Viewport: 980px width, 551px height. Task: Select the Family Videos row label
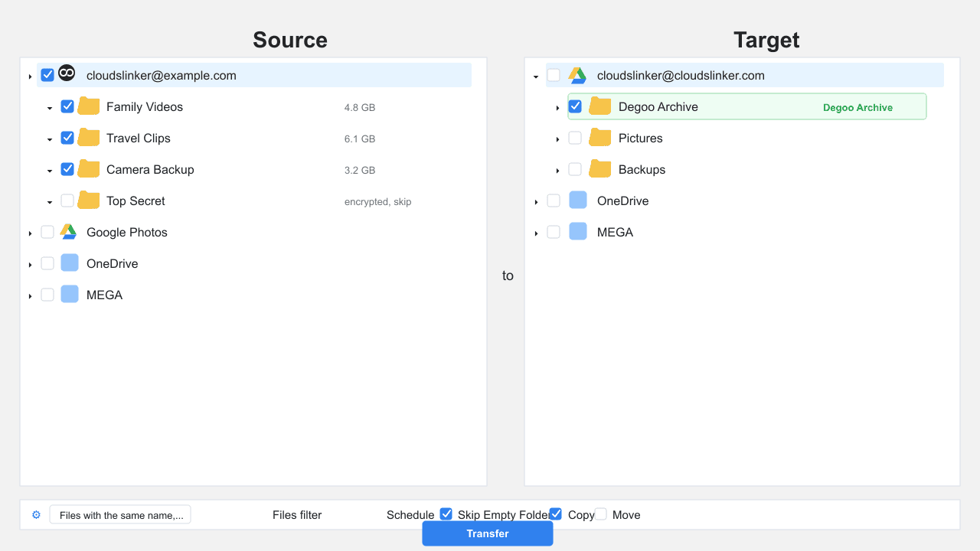[x=145, y=106]
